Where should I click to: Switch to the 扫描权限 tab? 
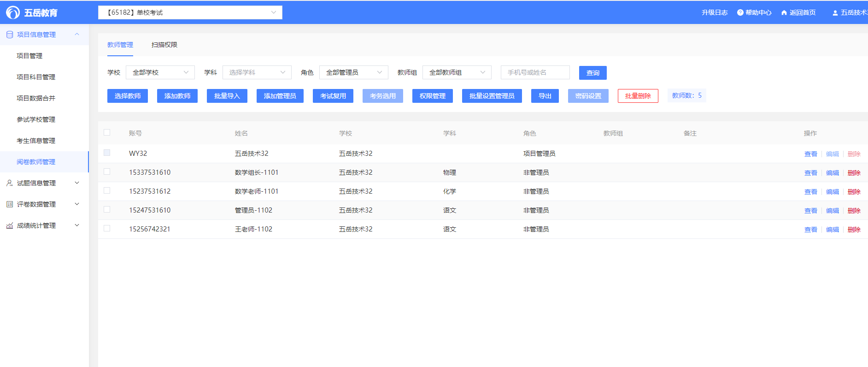click(x=164, y=45)
